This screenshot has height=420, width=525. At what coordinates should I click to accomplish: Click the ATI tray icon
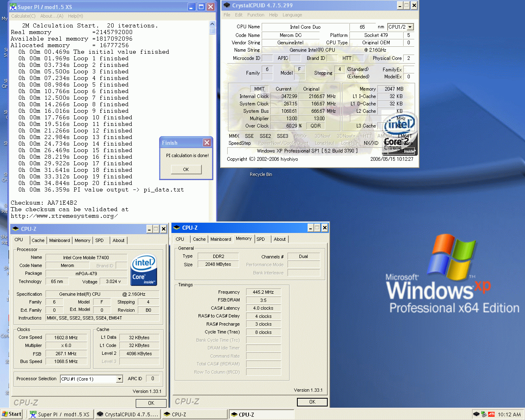click(x=491, y=414)
